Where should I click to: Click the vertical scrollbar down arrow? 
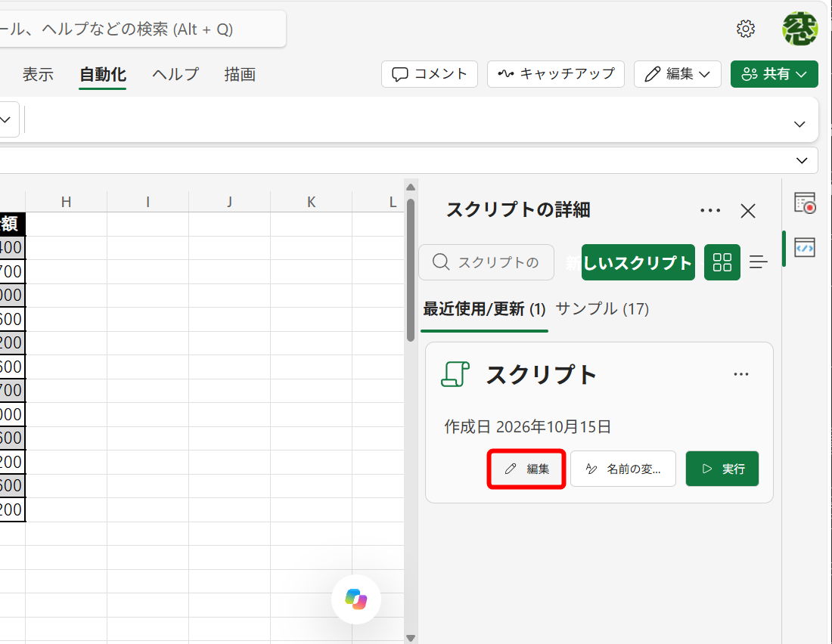(x=411, y=638)
